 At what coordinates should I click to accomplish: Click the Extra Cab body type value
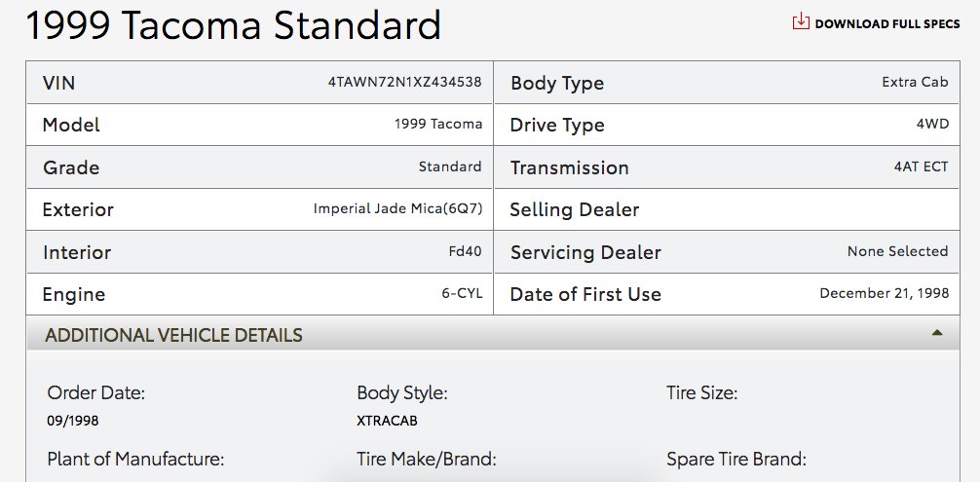click(915, 82)
